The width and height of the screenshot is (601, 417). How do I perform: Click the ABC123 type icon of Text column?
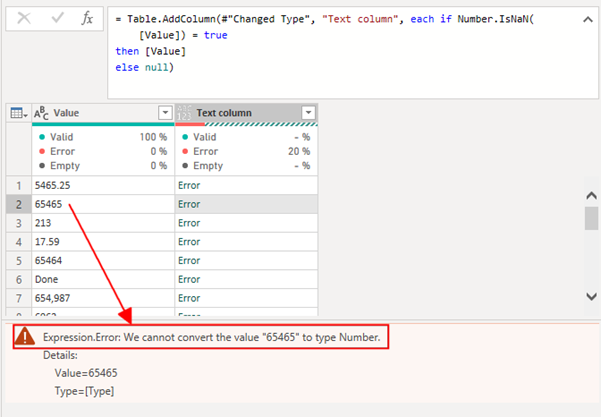click(184, 113)
